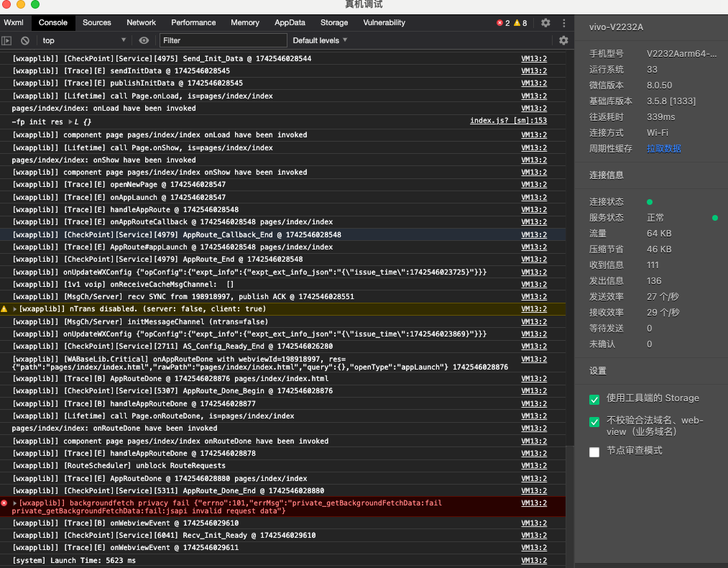Click the yellow warning count badge

tap(520, 23)
